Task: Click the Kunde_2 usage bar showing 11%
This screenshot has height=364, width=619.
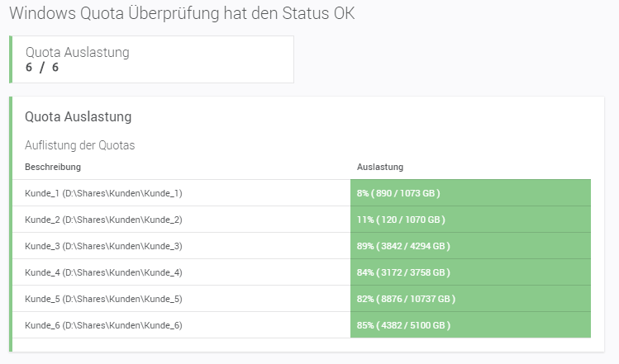Action: 470,220
